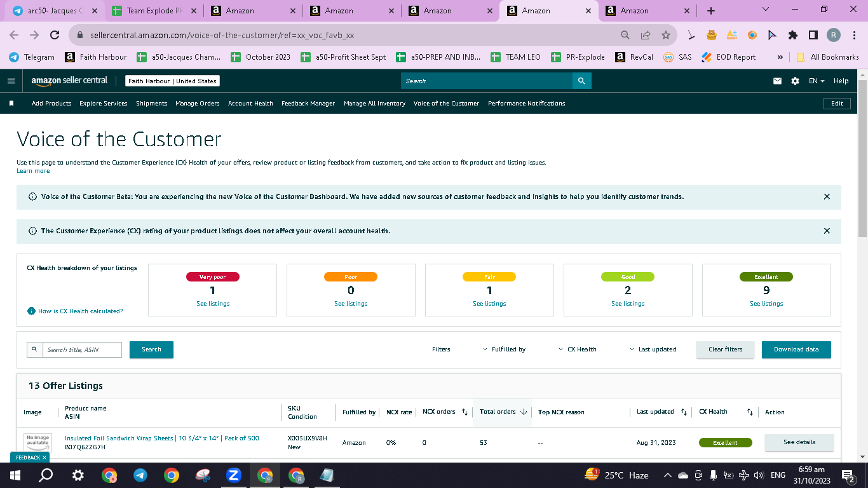868x488 pixels.
Task: Open Windows Start menu
Action: pyautogui.click(x=15, y=475)
